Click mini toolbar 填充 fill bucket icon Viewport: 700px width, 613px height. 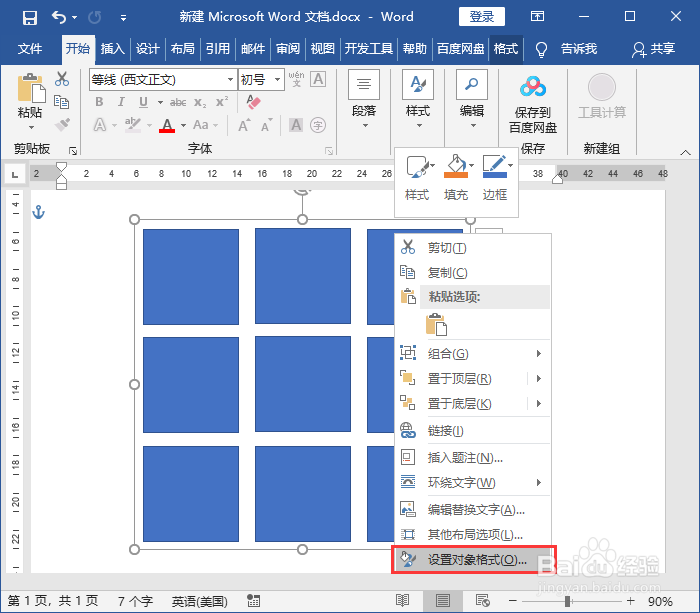[x=455, y=167]
